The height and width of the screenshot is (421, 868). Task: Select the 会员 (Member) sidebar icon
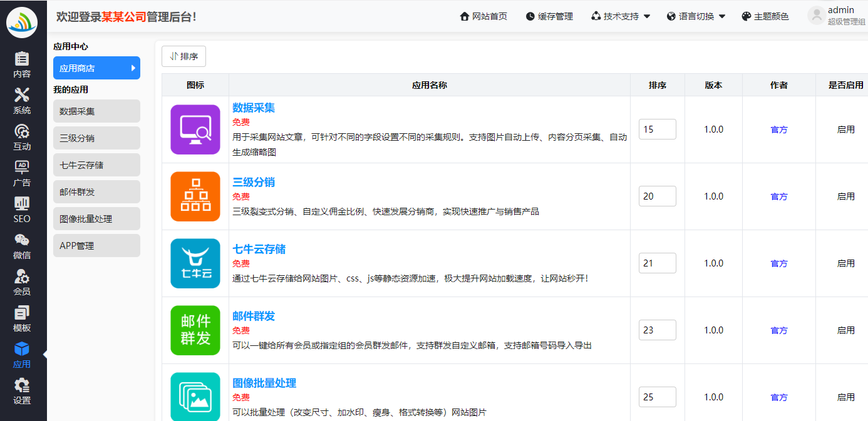[22, 283]
